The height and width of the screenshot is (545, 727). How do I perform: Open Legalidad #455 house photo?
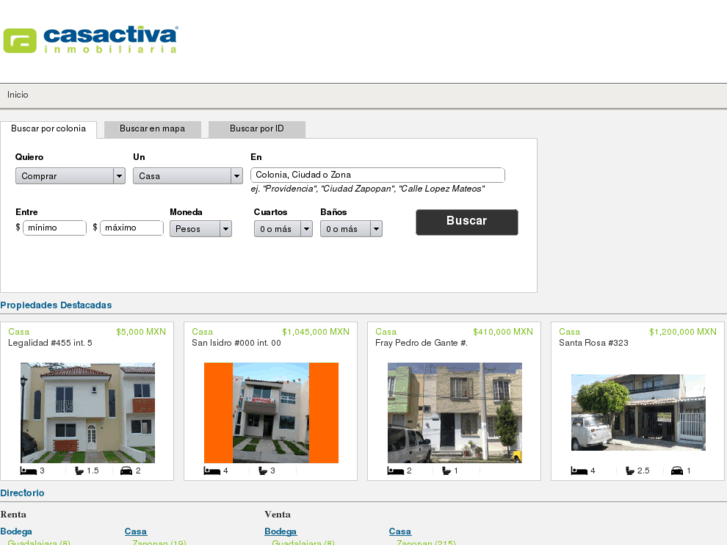(88, 413)
